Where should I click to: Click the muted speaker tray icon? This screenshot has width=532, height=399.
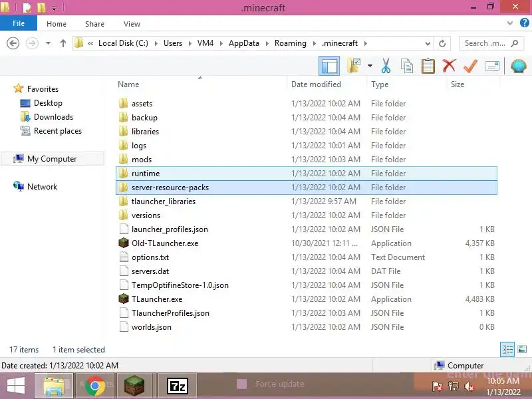(469, 386)
